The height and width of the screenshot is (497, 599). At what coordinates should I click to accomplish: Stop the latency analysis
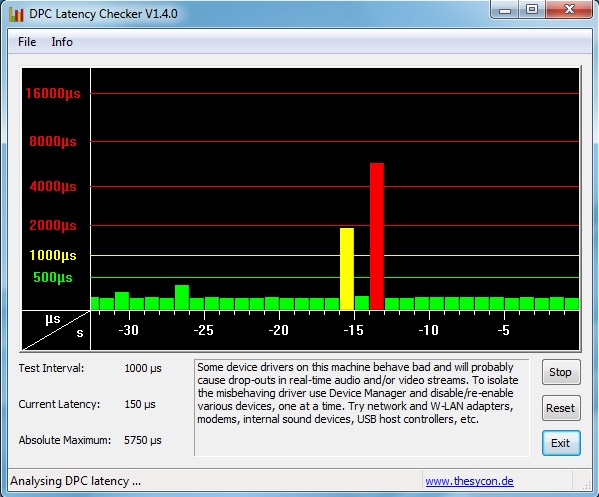pyautogui.click(x=561, y=372)
